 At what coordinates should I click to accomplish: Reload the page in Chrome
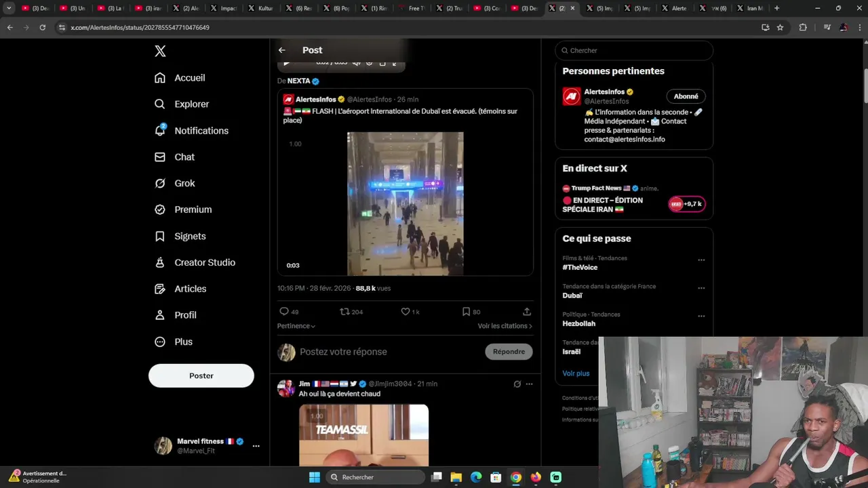click(42, 27)
